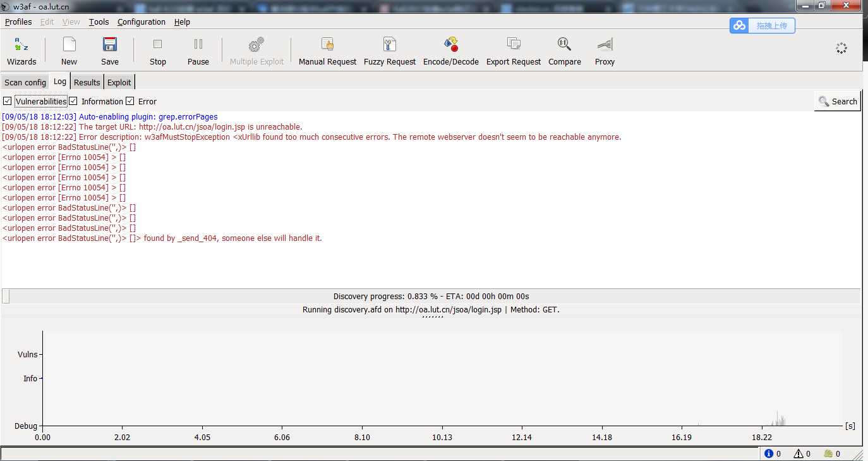
Task: Click the Search button in the log
Action: coord(838,101)
